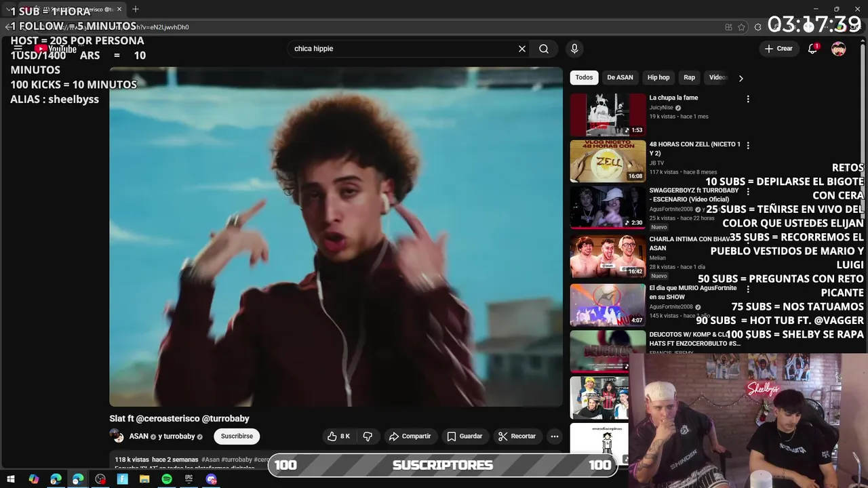This screenshot has width=868, height=488.
Task: Open Epic Games Launcher from the taskbar
Action: pyautogui.click(x=189, y=479)
